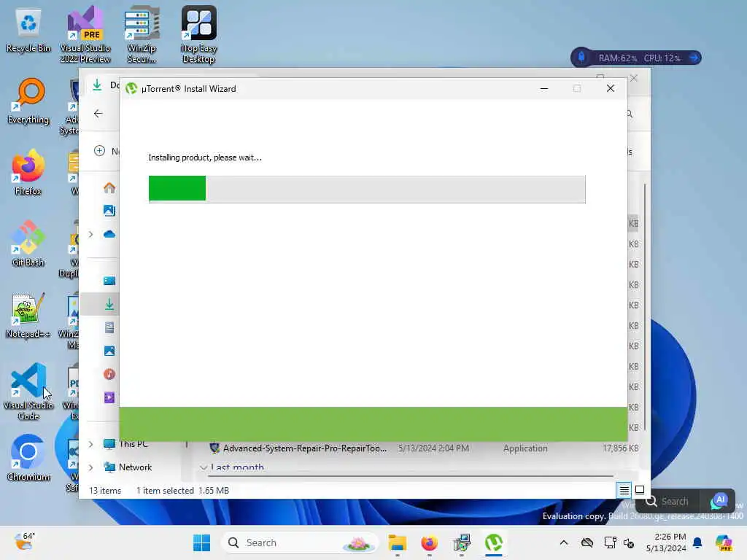Open Git Bash desktop shortcut
This screenshot has height=560, width=747.
28,244
